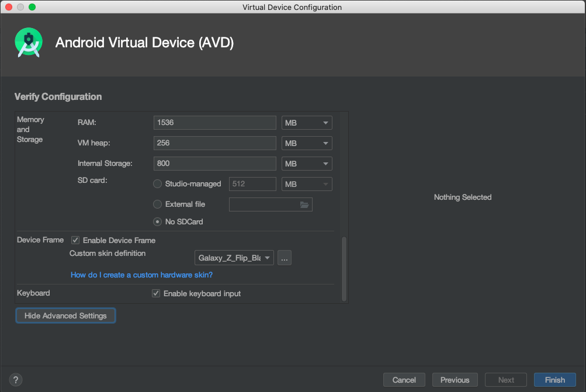Image resolution: width=586 pixels, height=392 pixels.
Task: Click the green zoom window button
Action: click(x=32, y=7)
